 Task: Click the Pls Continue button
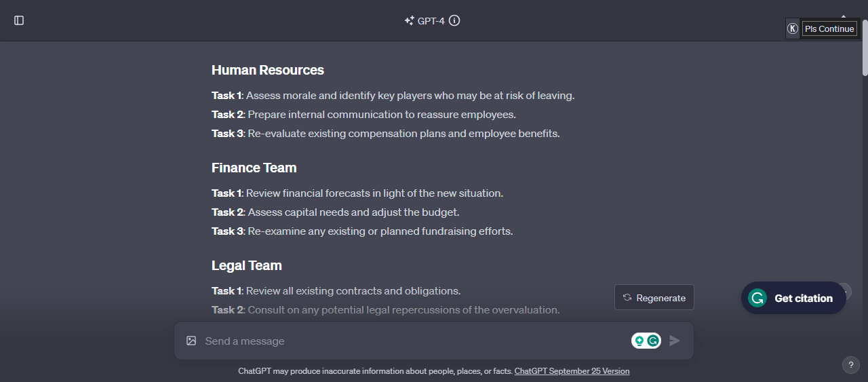tap(829, 28)
